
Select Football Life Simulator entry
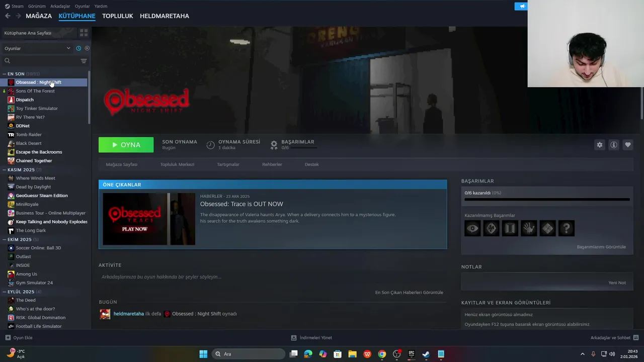coord(39,326)
